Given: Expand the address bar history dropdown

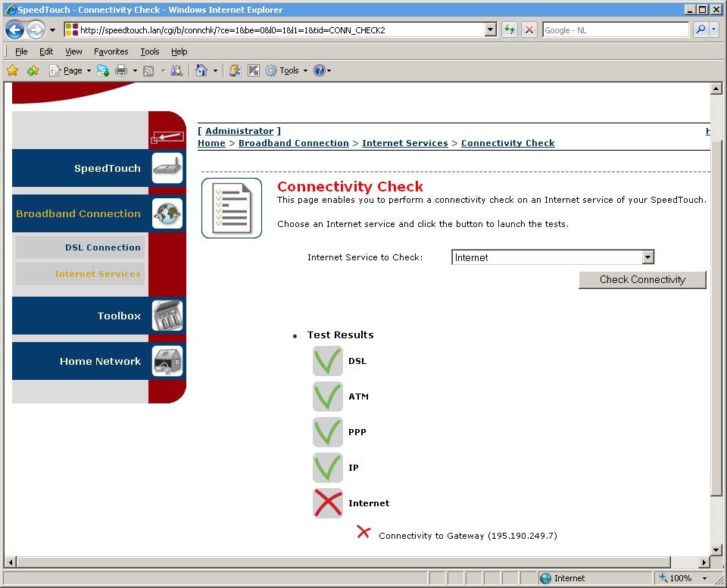Looking at the screenshot, I should pos(491,30).
